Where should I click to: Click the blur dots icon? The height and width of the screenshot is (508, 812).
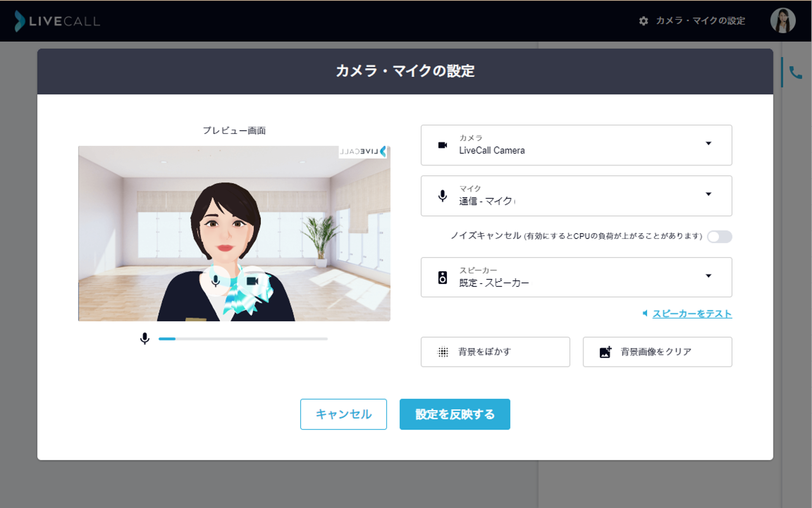point(443,352)
